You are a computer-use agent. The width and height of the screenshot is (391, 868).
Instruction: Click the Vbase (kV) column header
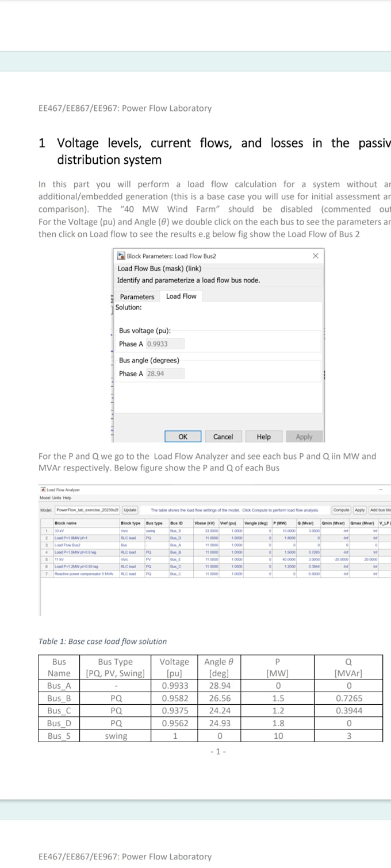[x=206, y=523]
